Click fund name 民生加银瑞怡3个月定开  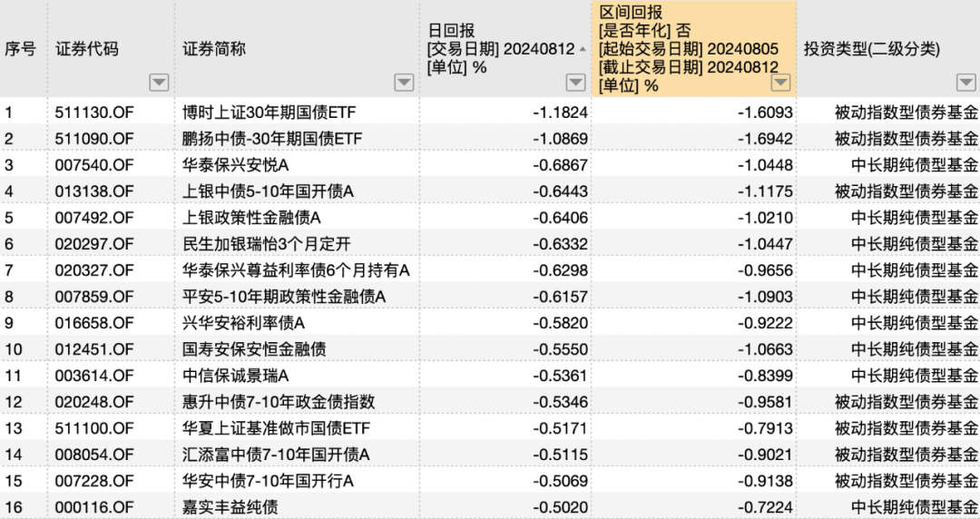[266, 244]
